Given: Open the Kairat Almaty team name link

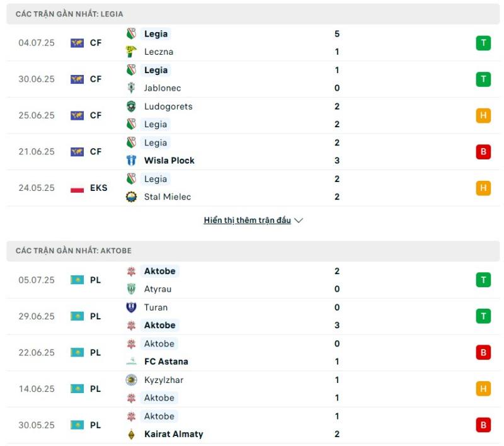Looking at the screenshot, I should coord(174,434).
